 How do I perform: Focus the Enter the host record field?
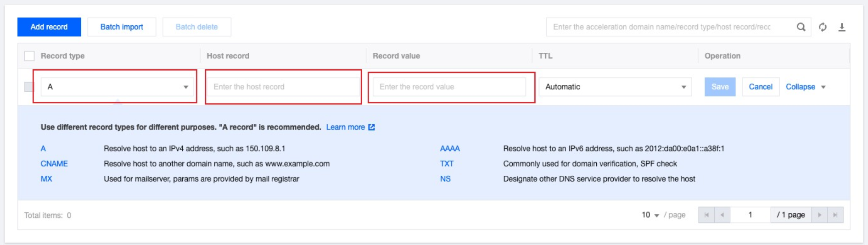[283, 87]
